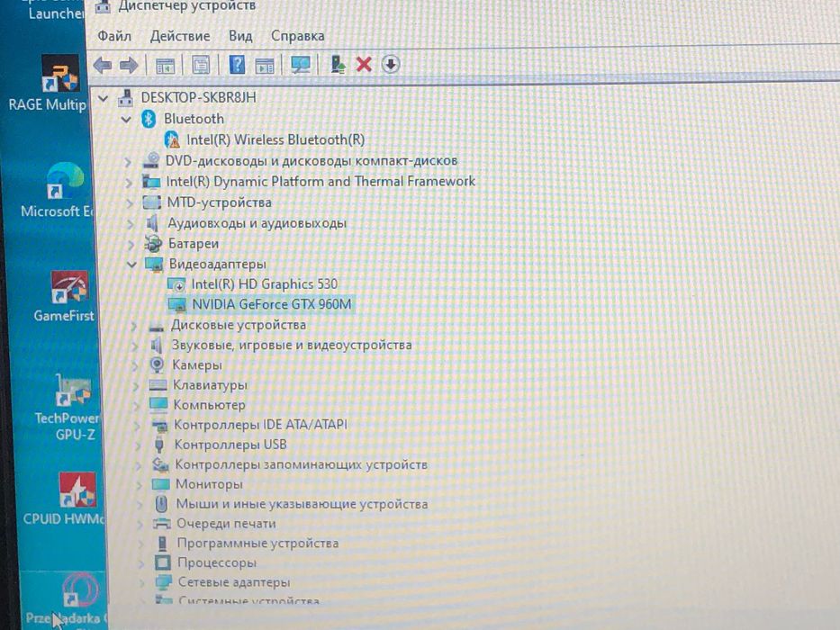This screenshot has width=840, height=630.
Task: Click the Компьютер monitor icon
Action: click(x=158, y=404)
